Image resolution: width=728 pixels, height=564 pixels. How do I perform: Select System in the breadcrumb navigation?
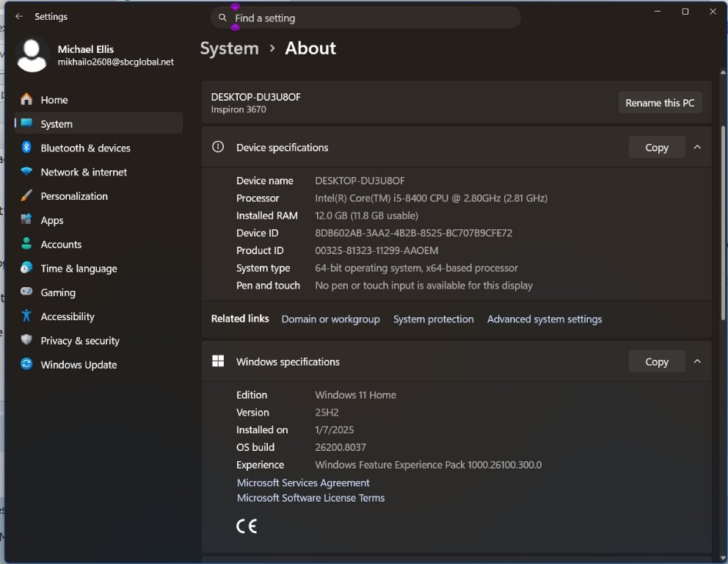click(229, 48)
